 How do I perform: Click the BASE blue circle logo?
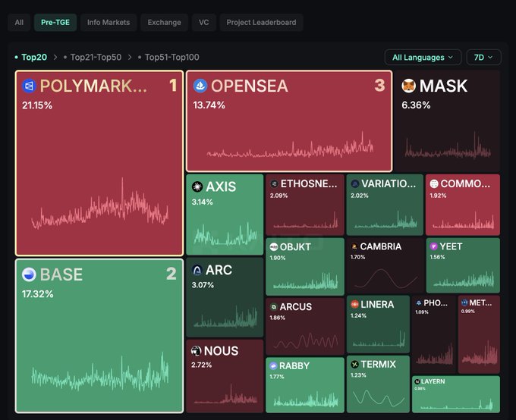click(x=29, y=274)
